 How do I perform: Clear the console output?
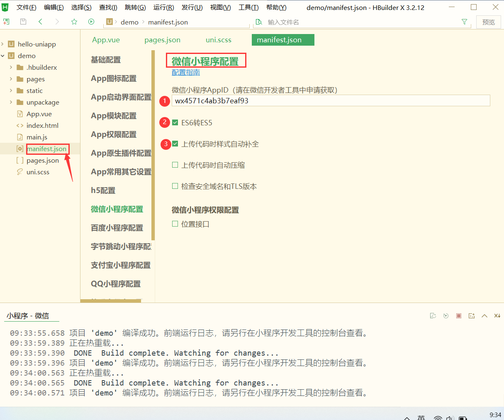[433, 316]
